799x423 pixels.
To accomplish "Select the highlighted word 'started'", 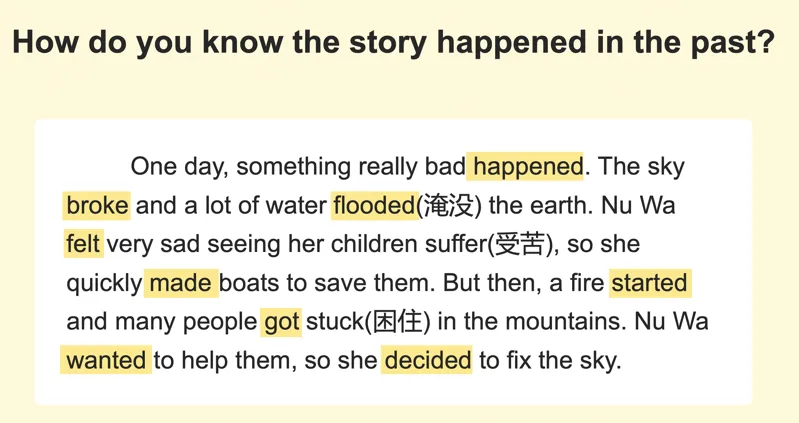I will (x=650, y=283).
